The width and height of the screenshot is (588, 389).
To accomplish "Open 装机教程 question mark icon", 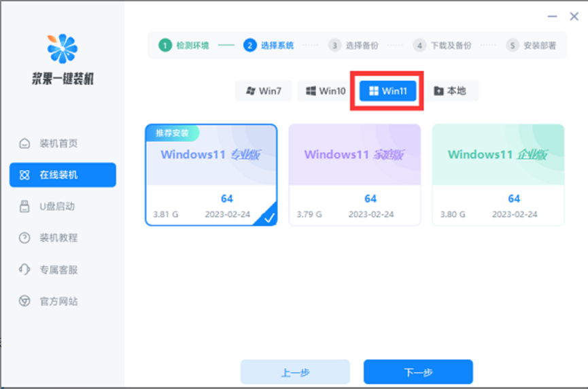I will point(24,238).
